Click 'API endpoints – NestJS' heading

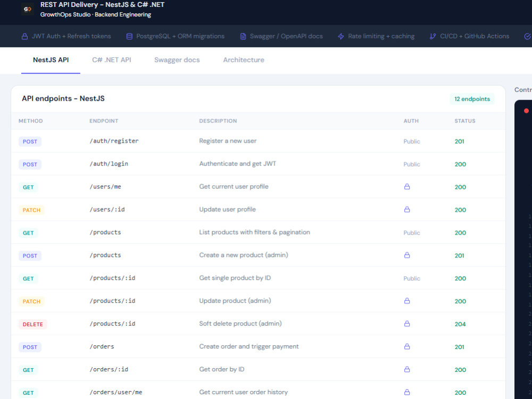[x=63, y=98]
